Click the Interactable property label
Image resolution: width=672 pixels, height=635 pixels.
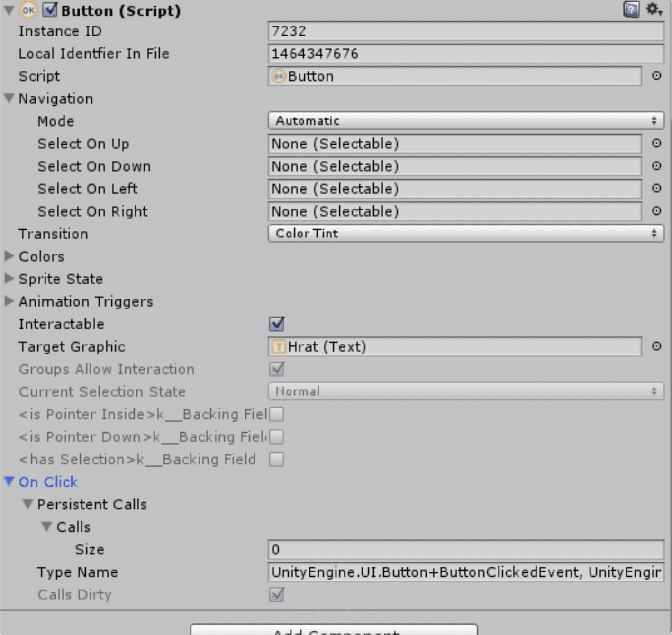tap(62, 324)
